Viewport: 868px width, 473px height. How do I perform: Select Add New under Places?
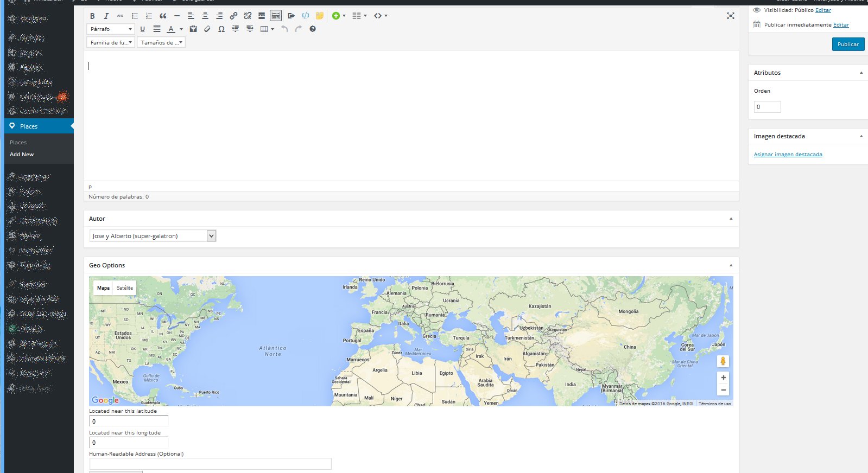point(22,155)
